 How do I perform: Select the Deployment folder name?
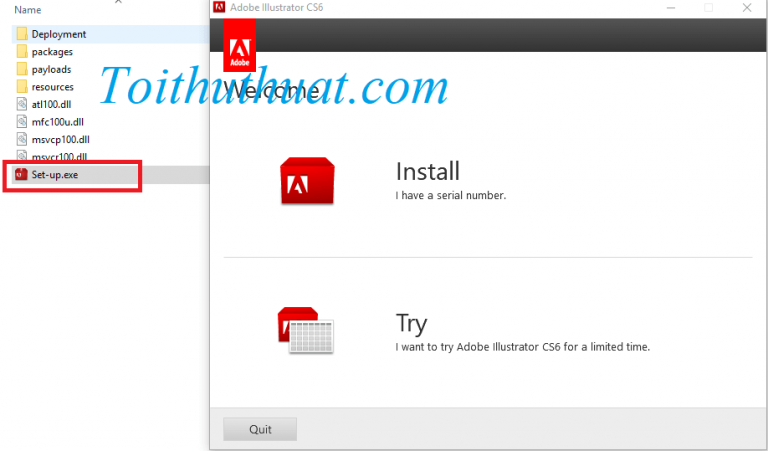click(59, 34)
